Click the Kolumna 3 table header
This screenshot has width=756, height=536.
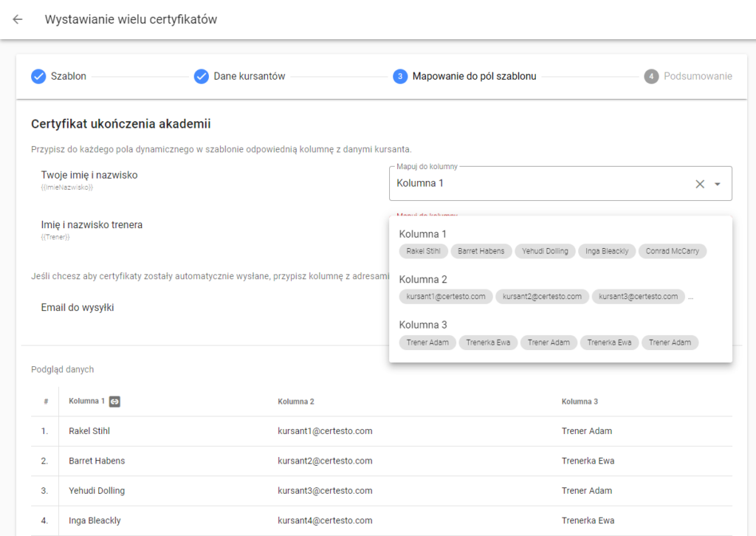coord(580,402)
